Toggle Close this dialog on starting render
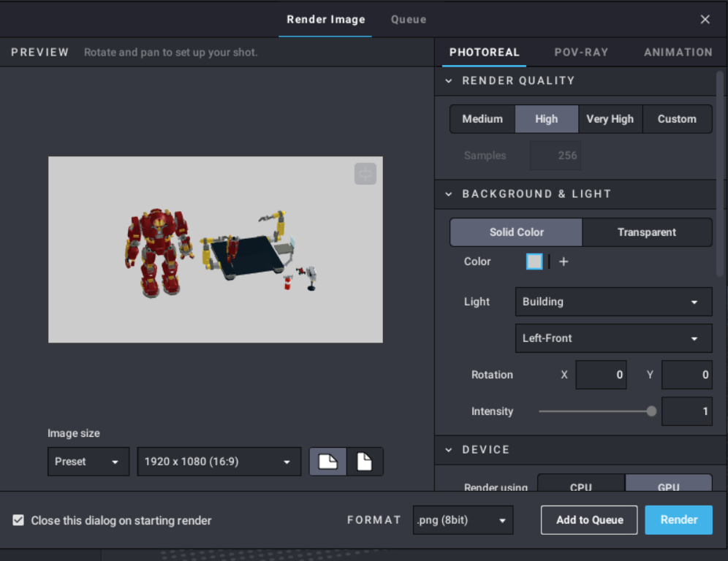 point(18,520)
